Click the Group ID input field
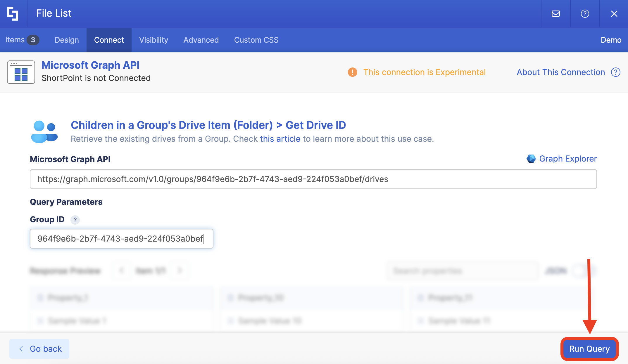This screenshot has height=364, width=628. pos(121,239)
